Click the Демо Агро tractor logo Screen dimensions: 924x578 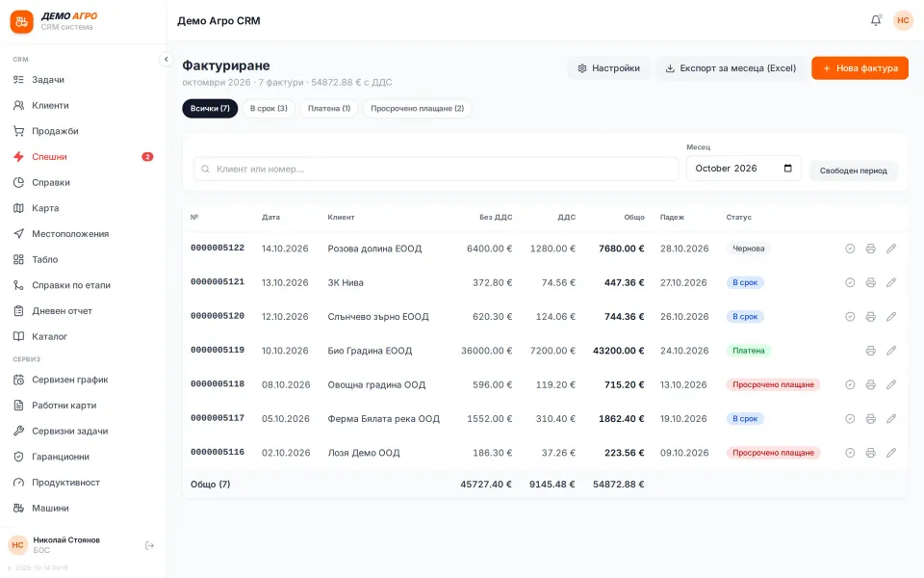coord(22,22)
